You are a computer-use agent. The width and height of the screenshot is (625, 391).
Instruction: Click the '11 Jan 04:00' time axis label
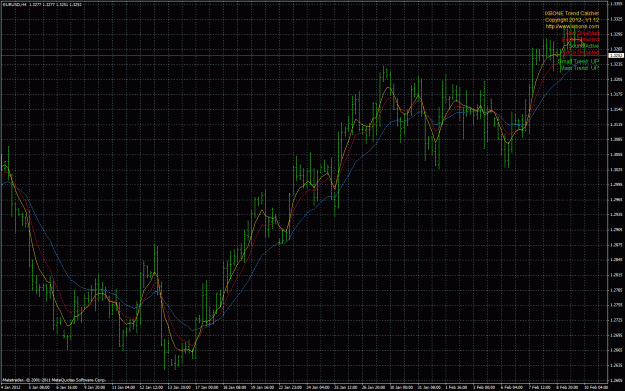[123, 387]
